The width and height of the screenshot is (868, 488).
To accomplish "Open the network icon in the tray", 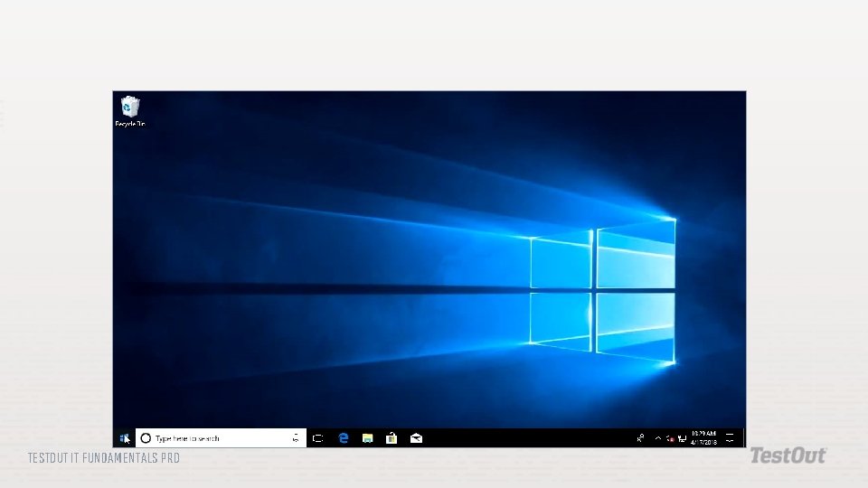I will (682, 439).
